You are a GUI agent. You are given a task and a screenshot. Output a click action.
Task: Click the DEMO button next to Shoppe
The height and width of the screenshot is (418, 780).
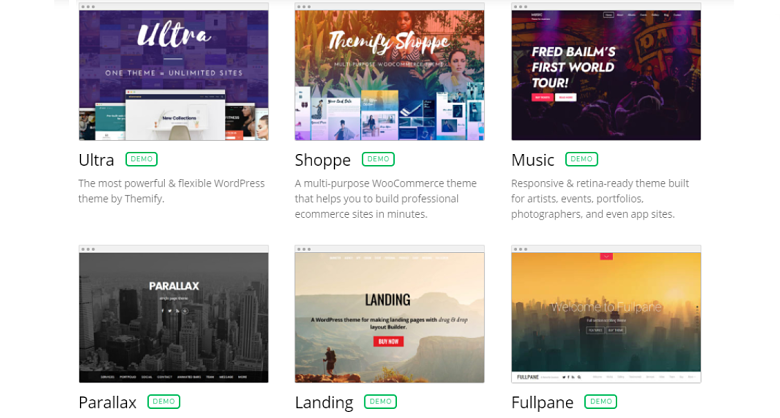coord(378,159)
